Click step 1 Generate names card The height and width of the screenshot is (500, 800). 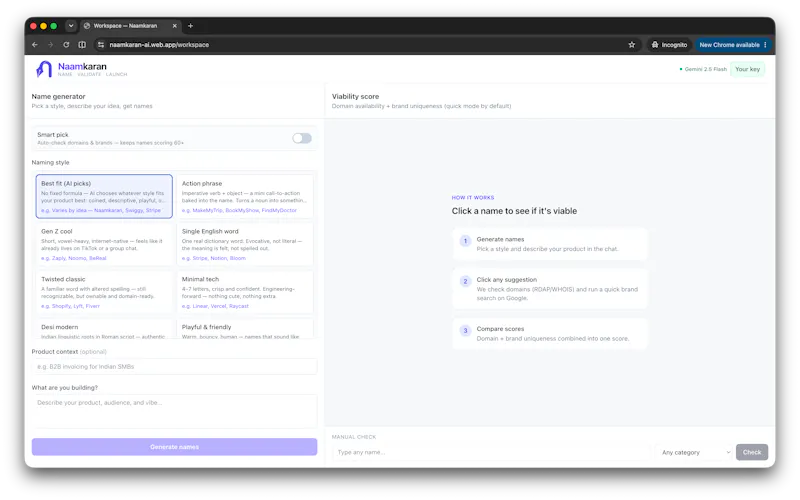(x=550, y=244)
